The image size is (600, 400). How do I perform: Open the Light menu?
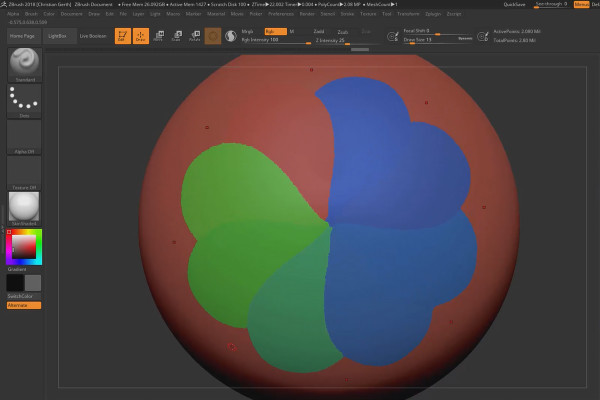(x=155, y=14)
